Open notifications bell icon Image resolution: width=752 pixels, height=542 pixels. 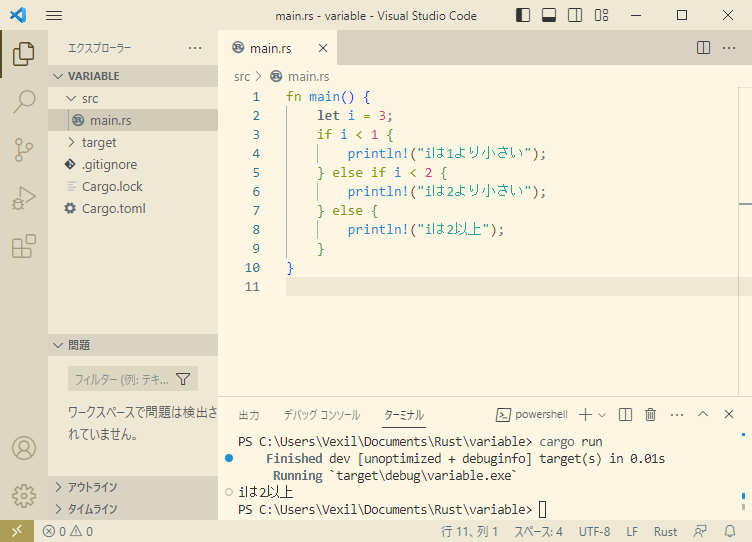click(729, 531)
